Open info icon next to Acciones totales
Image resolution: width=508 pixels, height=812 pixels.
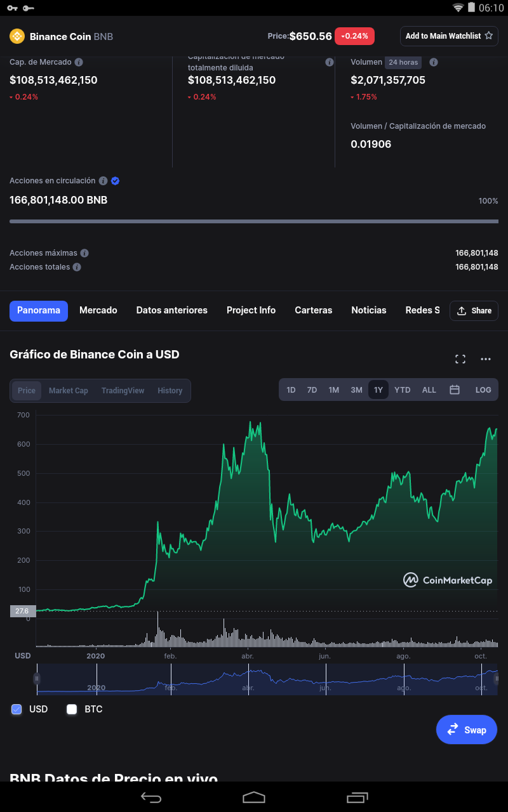tap(77, 267)
